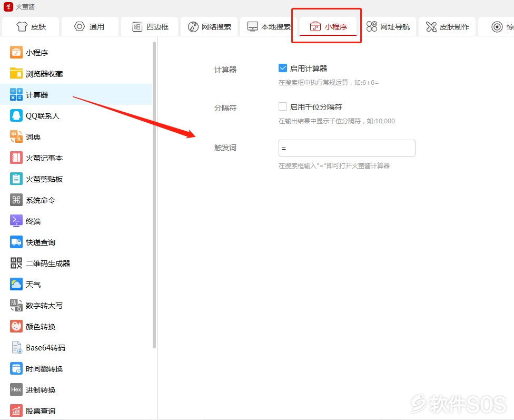Click the 网址导航 four-circles icon

[x=372, y=26]
